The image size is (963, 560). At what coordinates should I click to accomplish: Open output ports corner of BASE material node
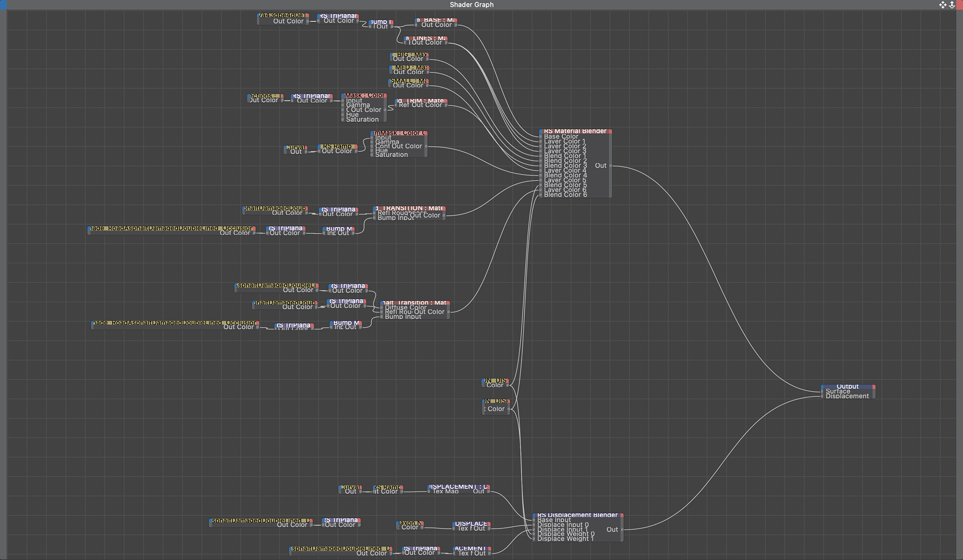pyautogui.click(x=455, y=20)
